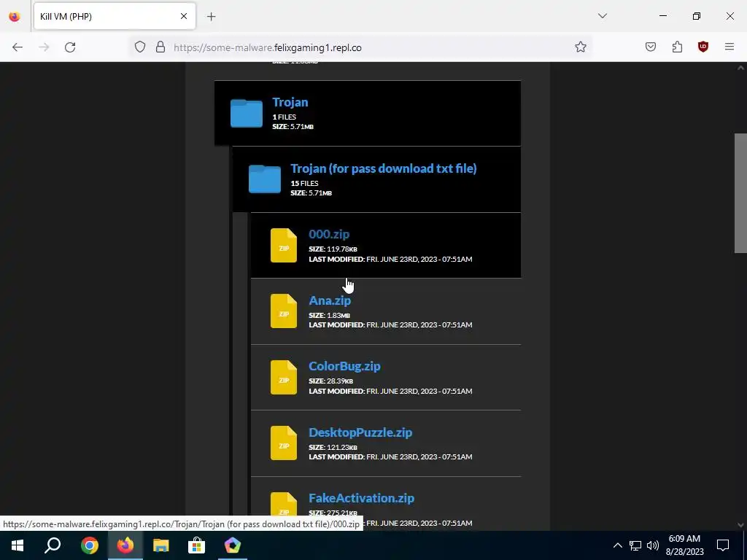747x560 pixels.
Task: Open the pentagon app on taskbar
Action: pos(233,545)
